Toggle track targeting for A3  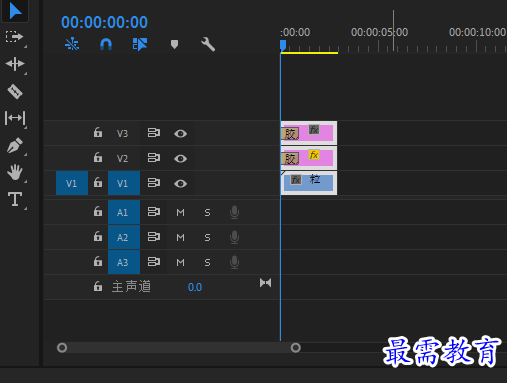click(x=124, y=262)
